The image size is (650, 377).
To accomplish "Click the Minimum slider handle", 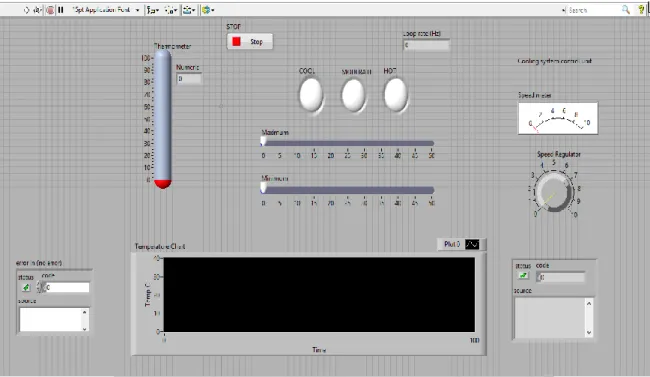I will click(x=263, y=188).
